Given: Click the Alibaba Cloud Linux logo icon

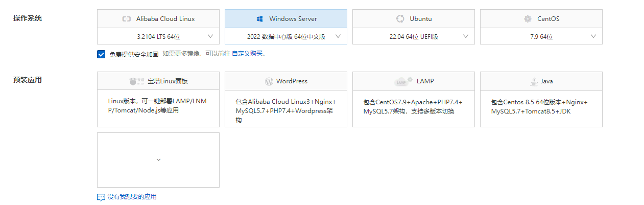Looking at the screenshot, I should point(127,19).
